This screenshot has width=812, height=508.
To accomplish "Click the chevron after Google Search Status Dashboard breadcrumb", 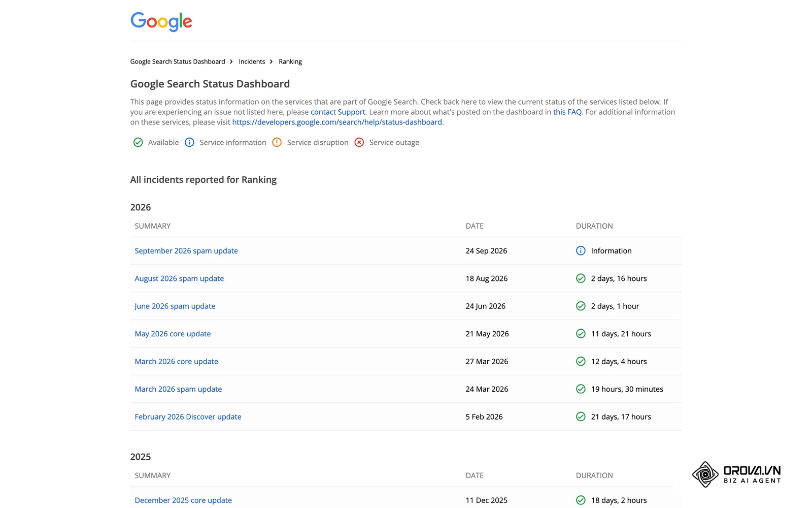I will tap(231, 61).
